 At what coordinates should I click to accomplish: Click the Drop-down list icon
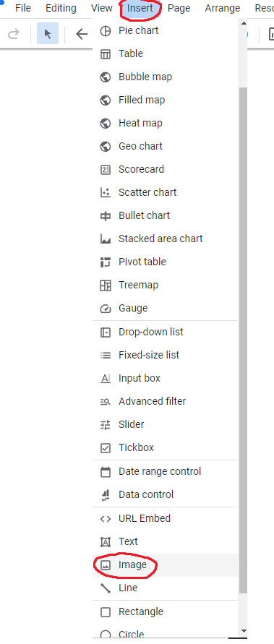(x=106, y=332)
